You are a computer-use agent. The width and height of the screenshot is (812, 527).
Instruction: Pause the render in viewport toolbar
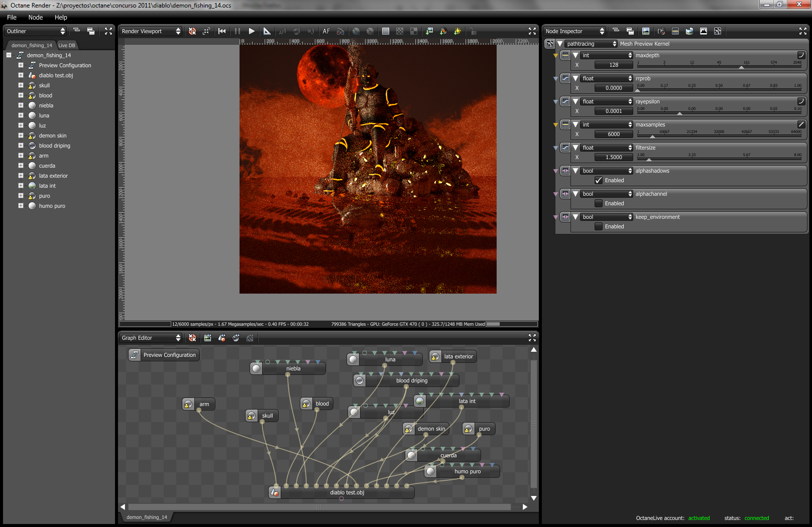(238, 31)
